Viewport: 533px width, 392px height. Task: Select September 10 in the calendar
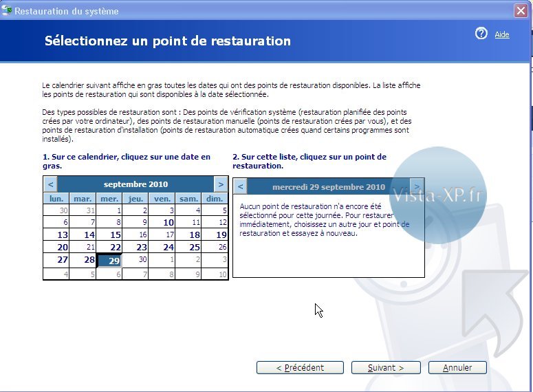coord(168,223)
